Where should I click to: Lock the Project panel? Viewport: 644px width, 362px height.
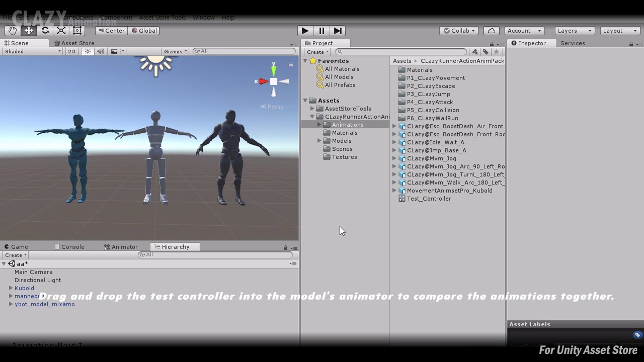pyautogui.click(x=492, y=44)
